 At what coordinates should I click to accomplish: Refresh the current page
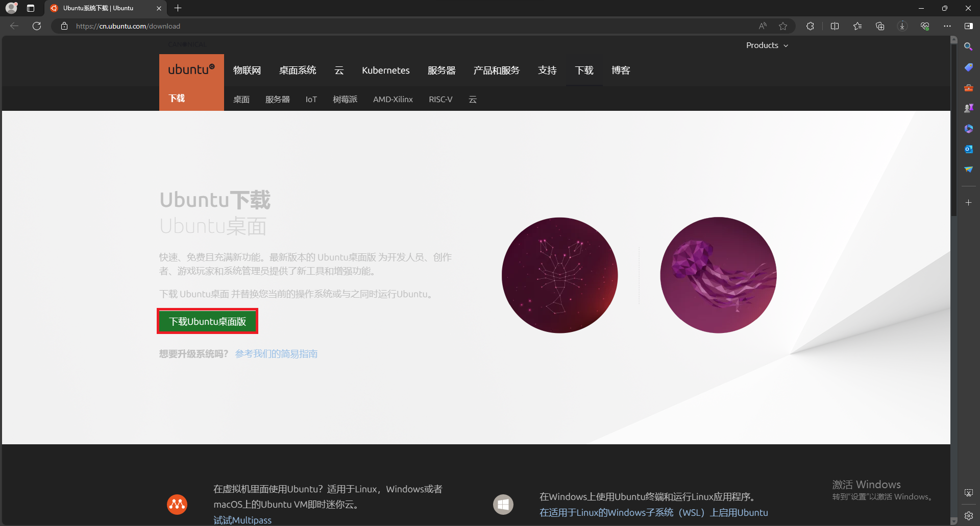[x=37, y=26]
